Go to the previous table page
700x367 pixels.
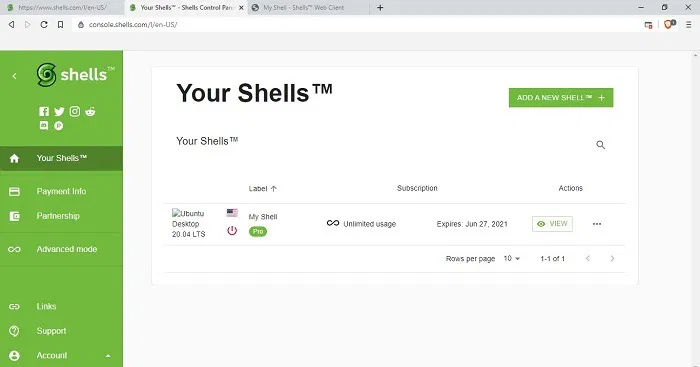(x=588, y=259)
